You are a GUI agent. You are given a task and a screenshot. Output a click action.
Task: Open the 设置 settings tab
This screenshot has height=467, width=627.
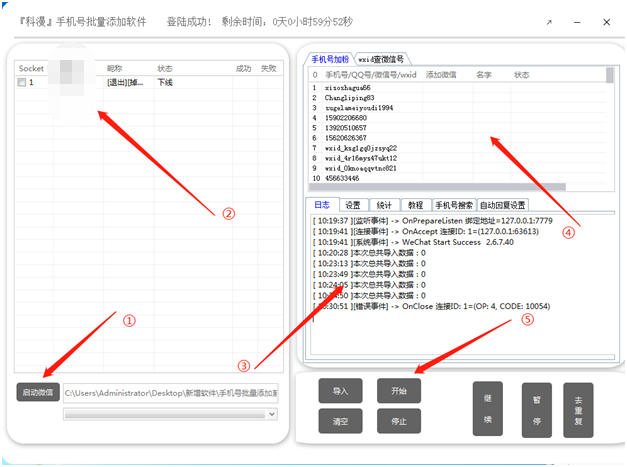(352, 205)
